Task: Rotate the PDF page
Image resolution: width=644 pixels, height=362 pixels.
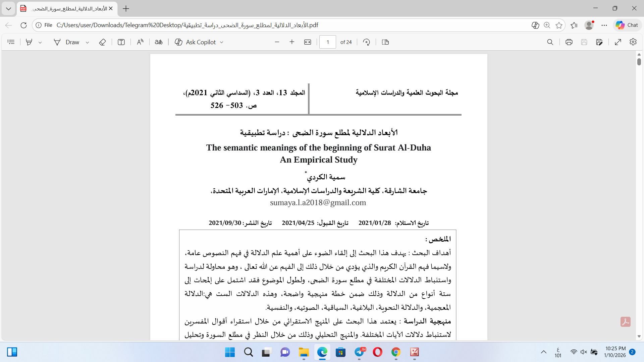Action: click(x=367, y=42)
